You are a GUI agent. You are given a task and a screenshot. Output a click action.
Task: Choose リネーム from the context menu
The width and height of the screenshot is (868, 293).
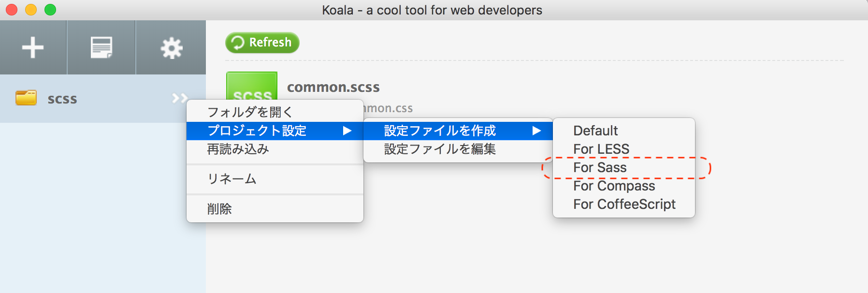[232, 179]
